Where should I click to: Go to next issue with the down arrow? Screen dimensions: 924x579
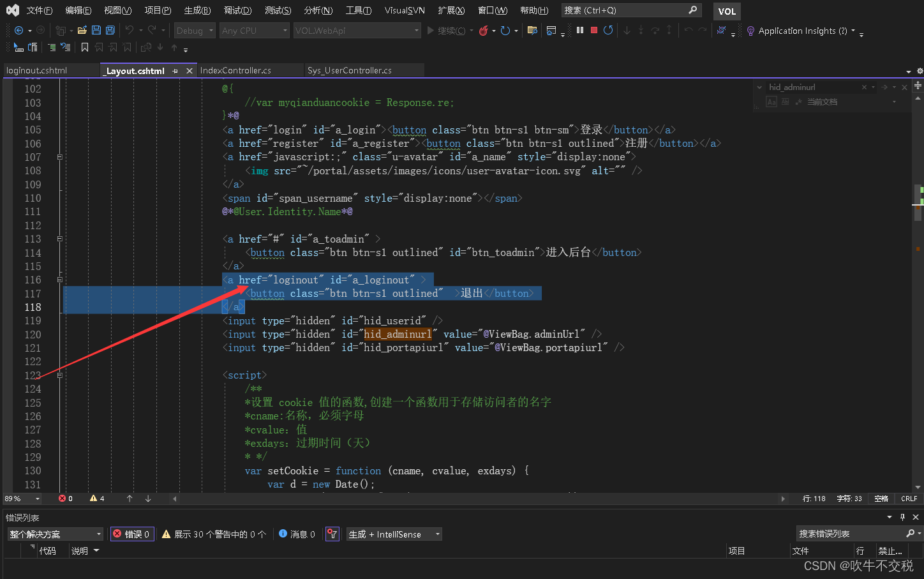coord(148,499)
